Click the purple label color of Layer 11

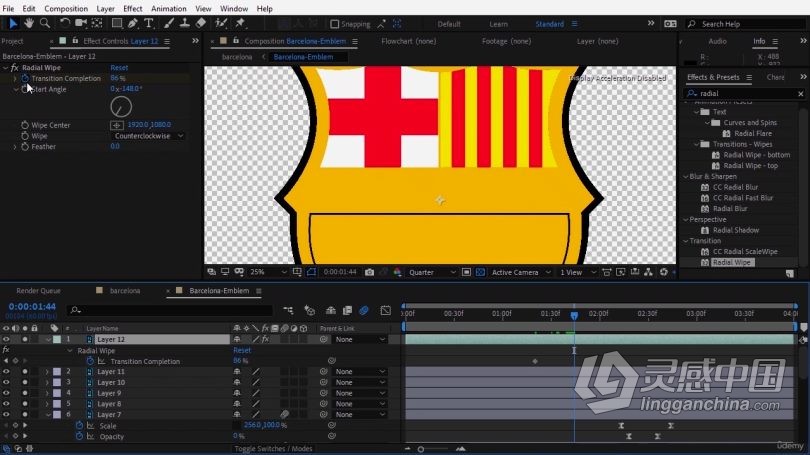[x=57, y=371]
